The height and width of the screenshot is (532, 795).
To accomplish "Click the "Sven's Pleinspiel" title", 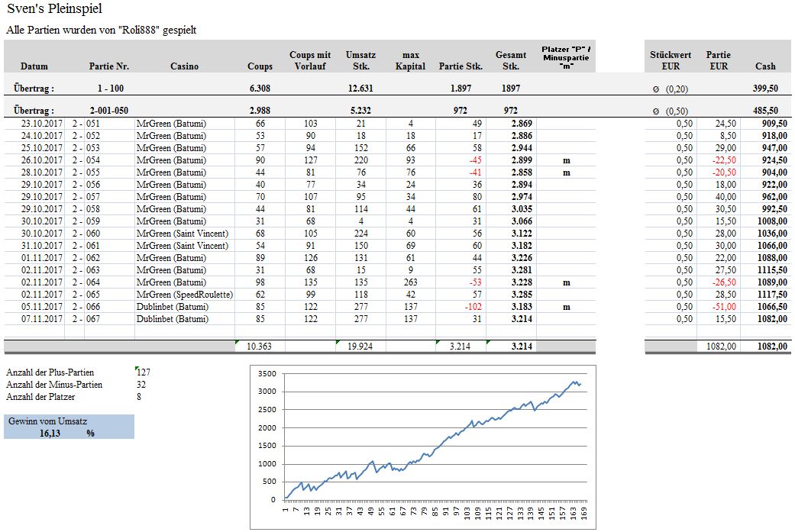I will [53, 10].
